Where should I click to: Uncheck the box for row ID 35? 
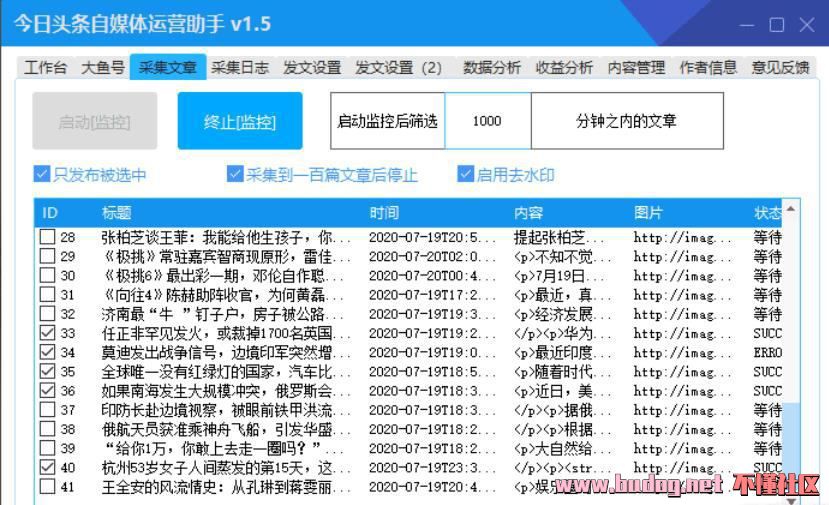[x=48, y=371]
